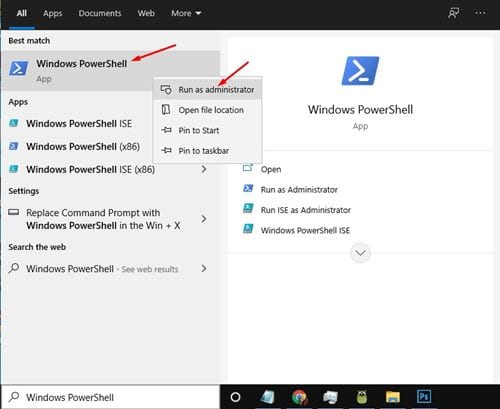Click the PowerShell icon in best match
Screen dimensions: 500x409
[18, 68]
